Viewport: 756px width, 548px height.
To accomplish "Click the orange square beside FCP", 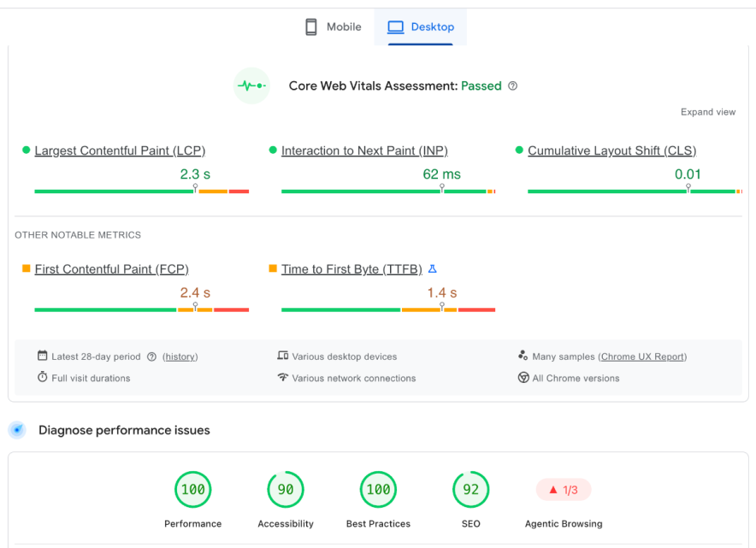I will pyautogui.click(x=26, y=268).
